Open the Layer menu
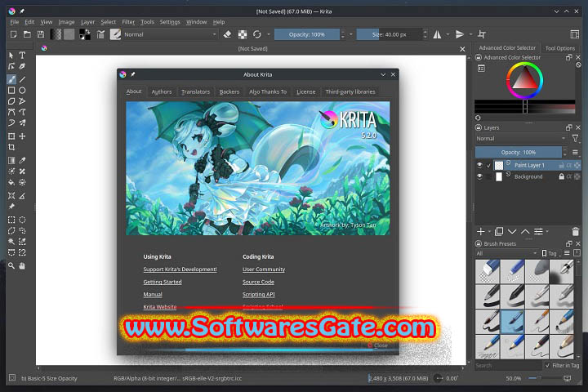The image size is (588, 392). [x=87, y=22]
